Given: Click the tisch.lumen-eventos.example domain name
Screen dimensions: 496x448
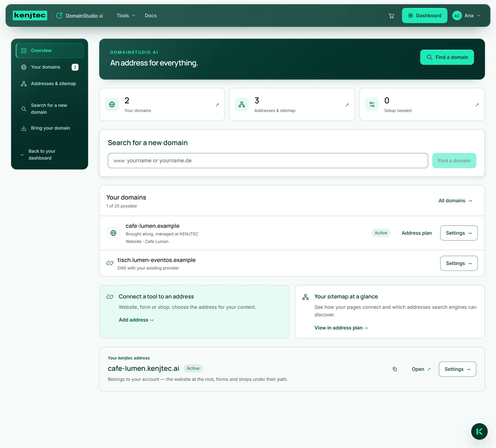Looking at the screenshot, I should tap(157, 260).
